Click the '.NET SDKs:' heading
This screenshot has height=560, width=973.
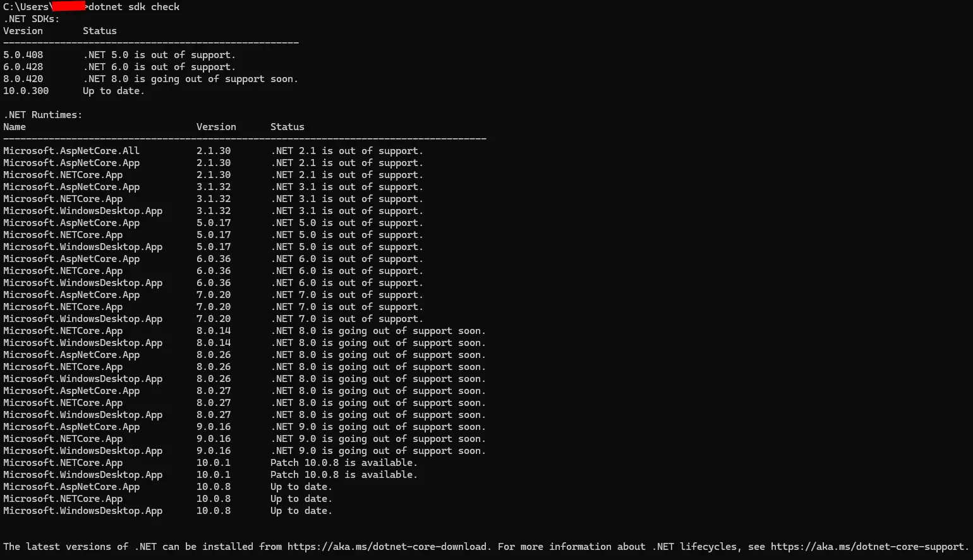pos(32,19)
